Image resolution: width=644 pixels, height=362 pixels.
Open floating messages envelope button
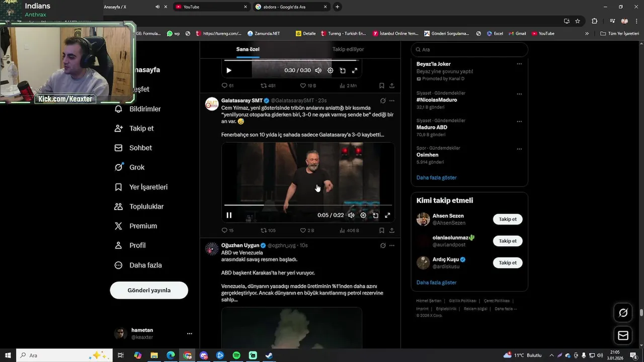click(x=623, y=335)
